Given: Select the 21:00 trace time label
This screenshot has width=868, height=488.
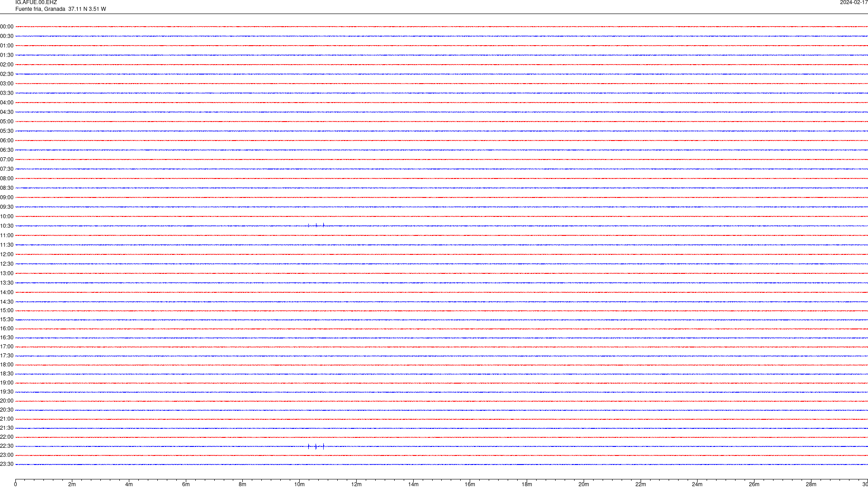Looking at the screenshot, I should pyautogui.click(x=7, y=419).
